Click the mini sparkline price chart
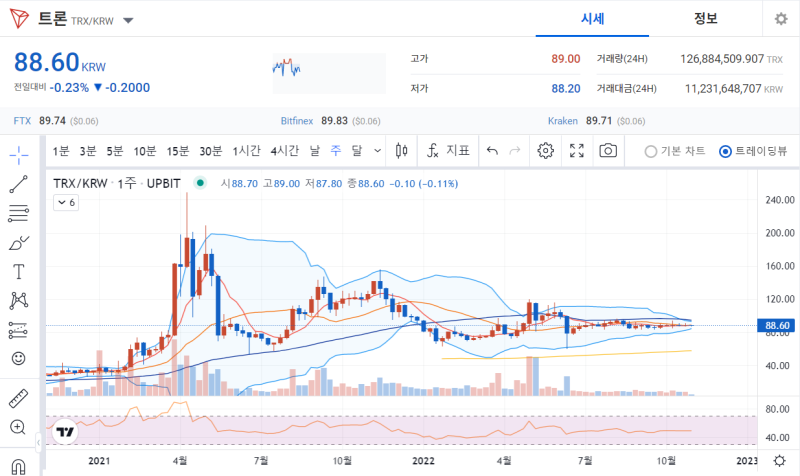The width and height of the screenshot is (800, 476). coord(329,73)
